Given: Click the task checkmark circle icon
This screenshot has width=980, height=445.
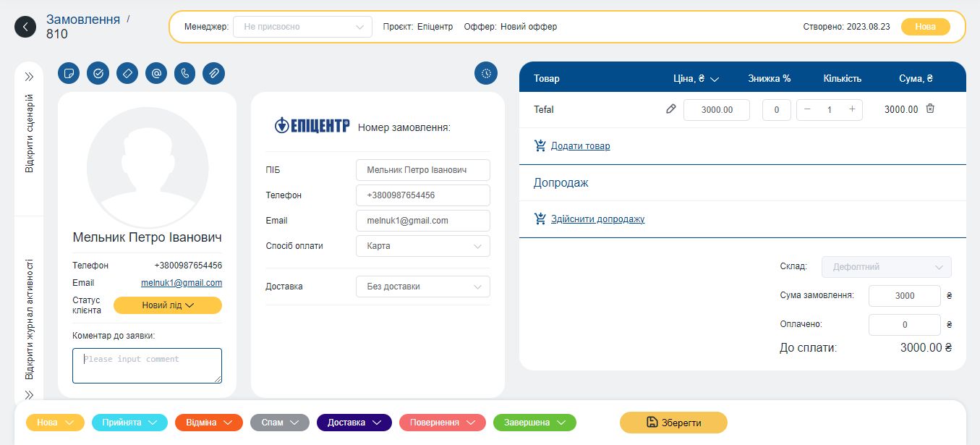Looking at the screenshot, I should point(98,73).
